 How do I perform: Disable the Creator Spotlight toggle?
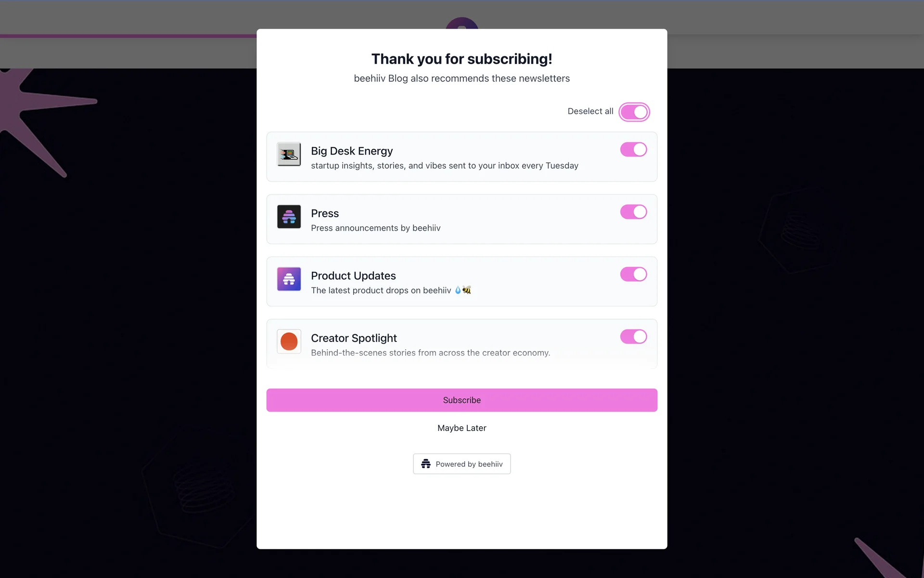633,337
